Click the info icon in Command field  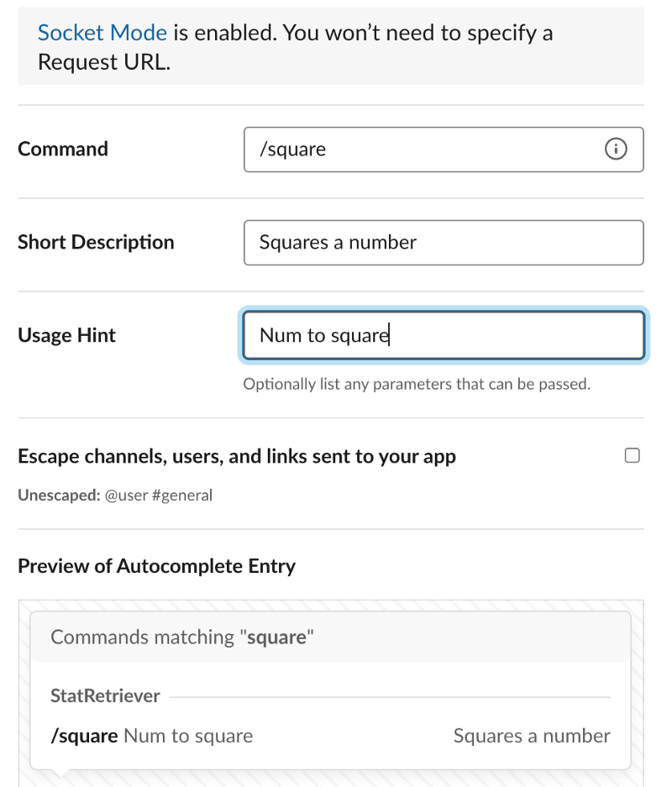616,150
